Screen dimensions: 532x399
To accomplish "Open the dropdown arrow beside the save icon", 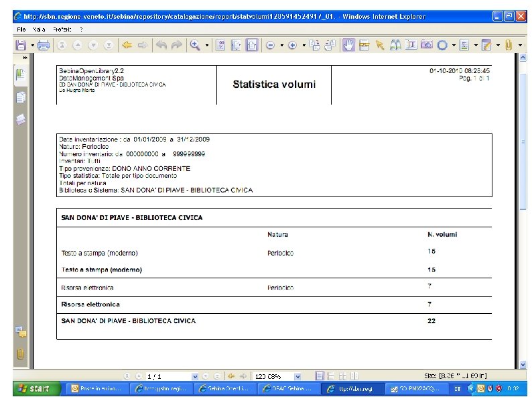I will click(33, 45).
